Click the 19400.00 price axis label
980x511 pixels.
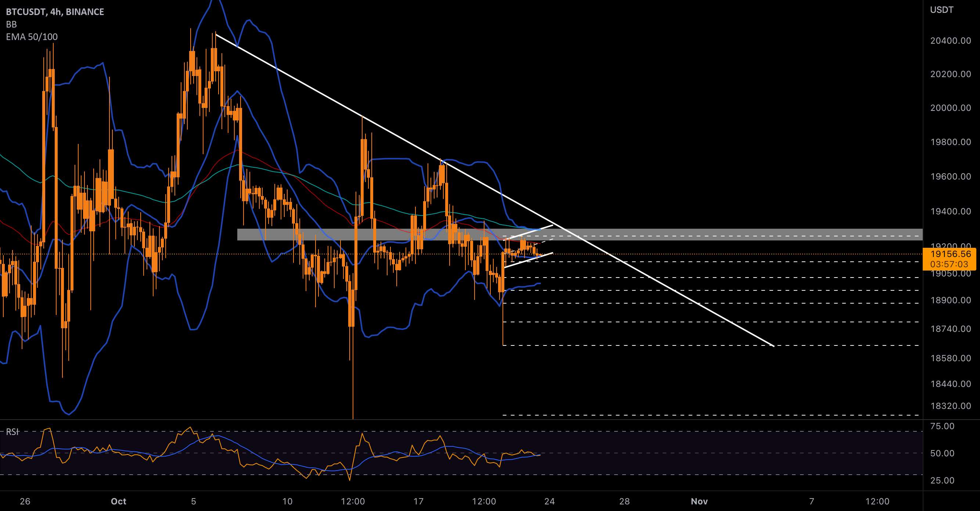pos(951,211)
